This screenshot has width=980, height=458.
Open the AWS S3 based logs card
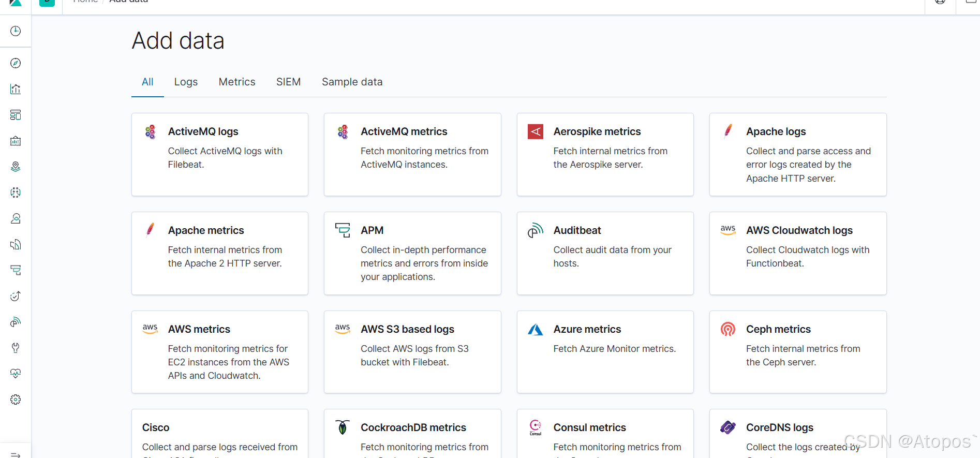click(412, 352)
